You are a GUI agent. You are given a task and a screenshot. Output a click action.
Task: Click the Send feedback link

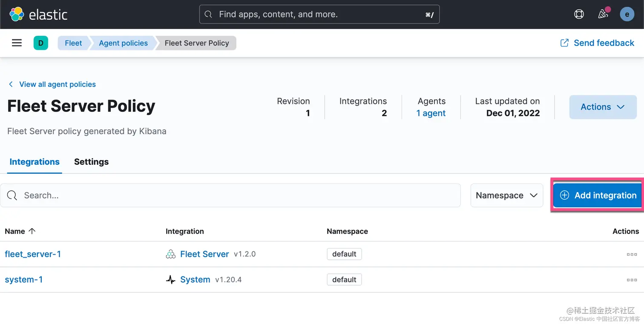point(597,43)
